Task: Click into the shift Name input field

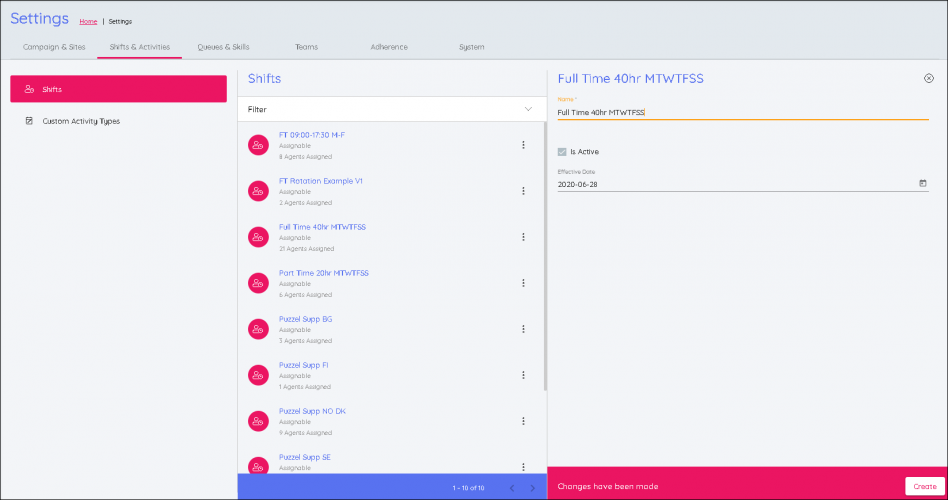Action: pyautogui.click(x=740, y=113)
